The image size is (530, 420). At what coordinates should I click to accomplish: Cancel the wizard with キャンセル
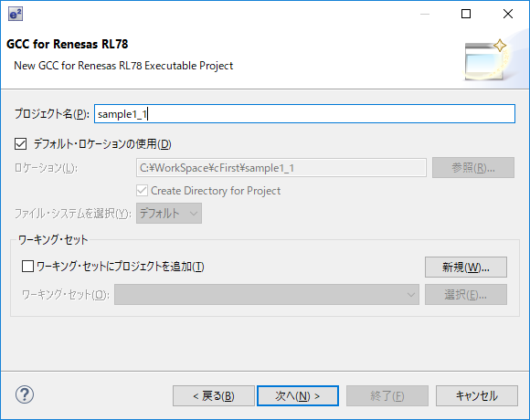pyautogui.click(x=477, y=395)
